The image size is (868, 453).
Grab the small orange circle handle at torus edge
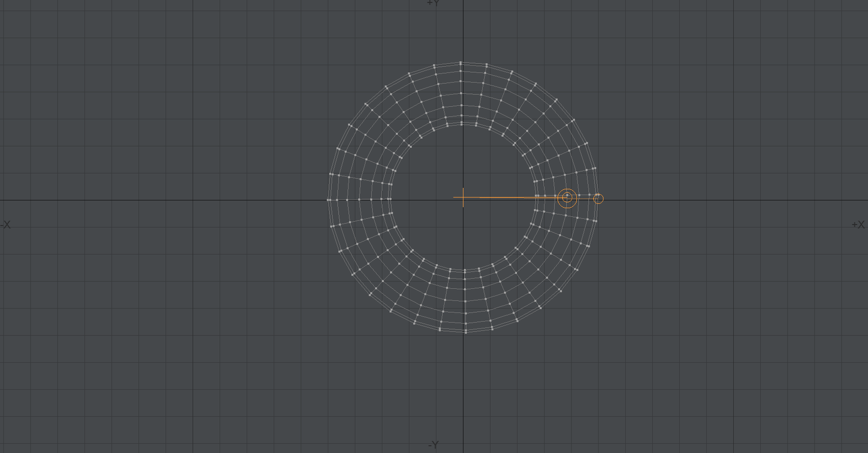[598, 198]
